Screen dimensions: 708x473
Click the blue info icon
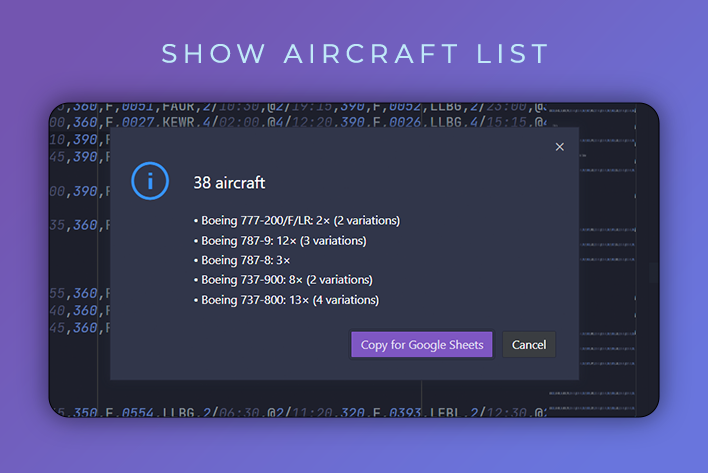click(150, 181)
